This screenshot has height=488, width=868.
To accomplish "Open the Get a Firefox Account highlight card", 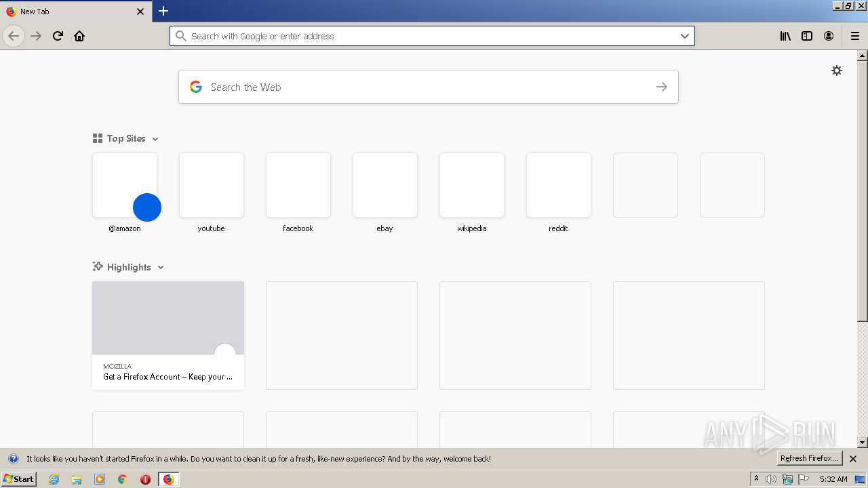I will click(168, 335).
